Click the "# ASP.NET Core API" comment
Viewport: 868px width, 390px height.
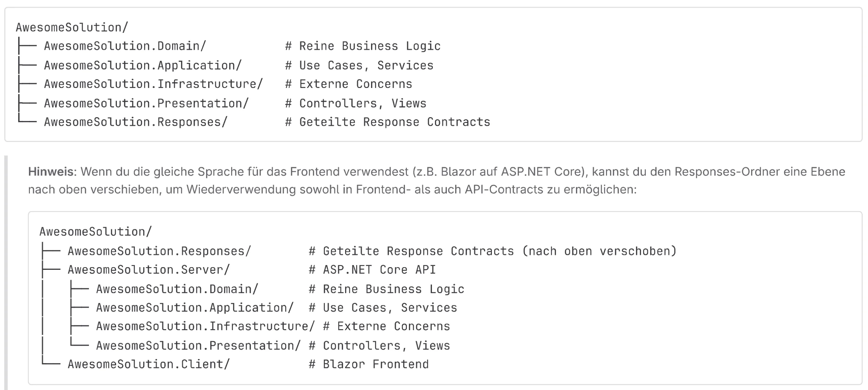pos(372,270)
